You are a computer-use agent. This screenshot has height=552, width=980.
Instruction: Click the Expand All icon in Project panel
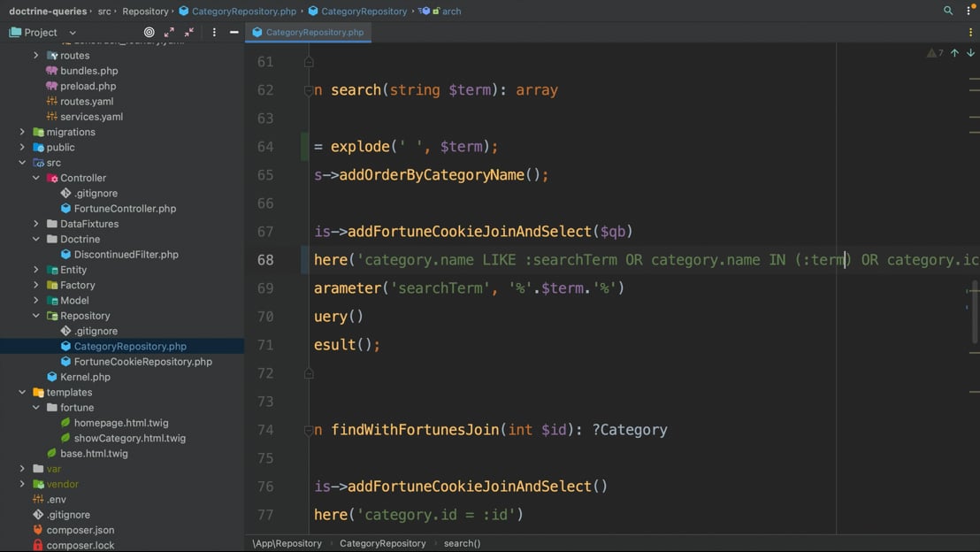(169, 32)
